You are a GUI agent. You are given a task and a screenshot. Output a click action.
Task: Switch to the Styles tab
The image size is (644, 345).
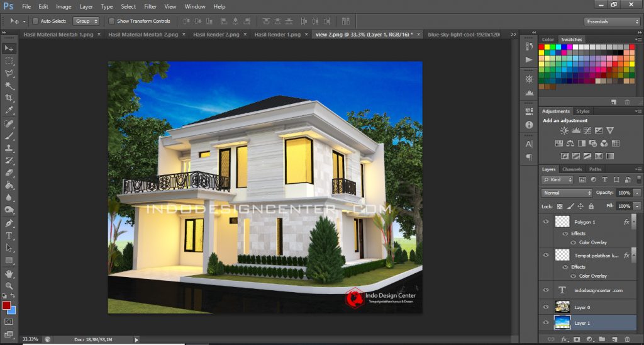(583, 111)
